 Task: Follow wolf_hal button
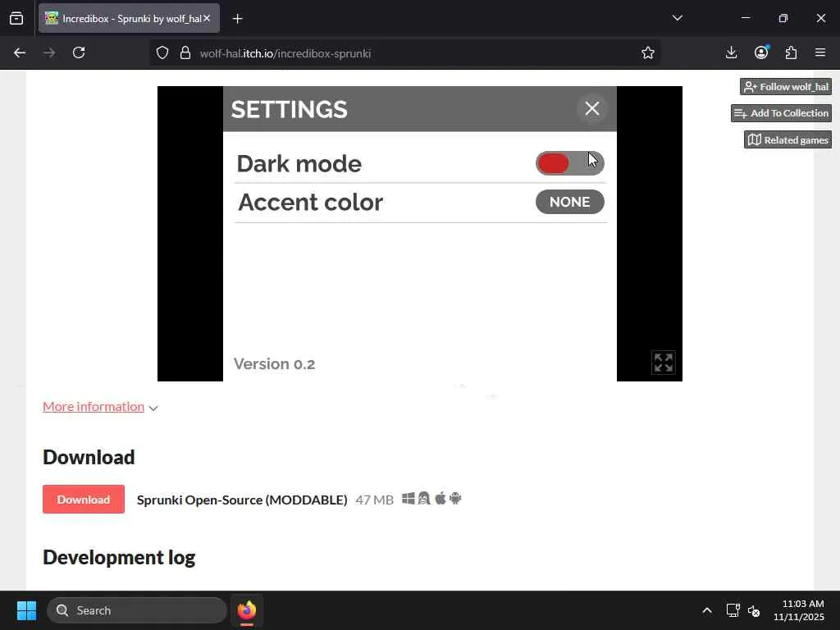pos(785,87)
